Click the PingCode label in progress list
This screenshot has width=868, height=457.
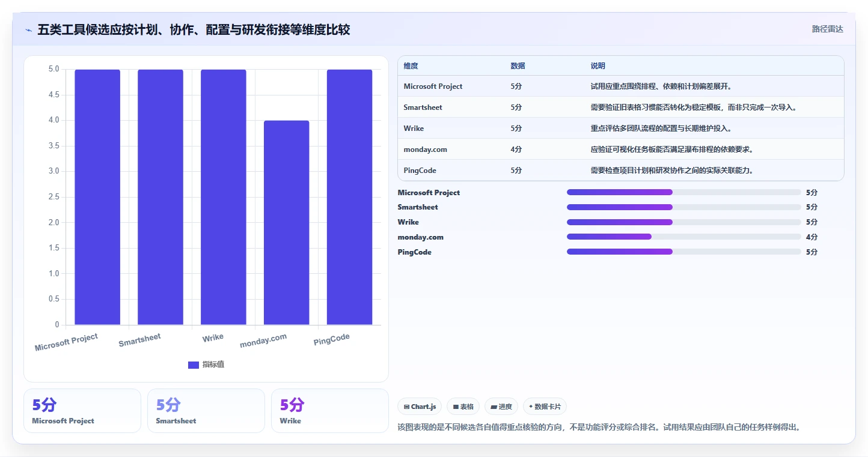coord(415,252)
